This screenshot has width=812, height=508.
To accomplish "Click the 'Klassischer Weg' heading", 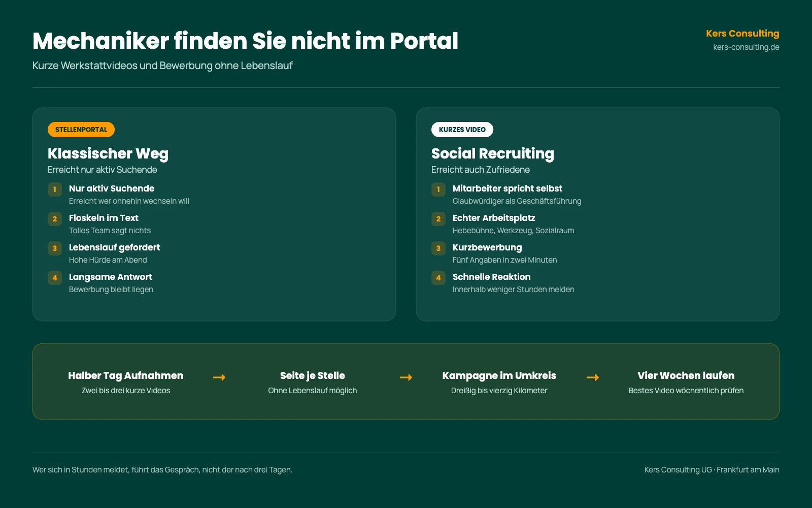I will (x=108, y=153).
